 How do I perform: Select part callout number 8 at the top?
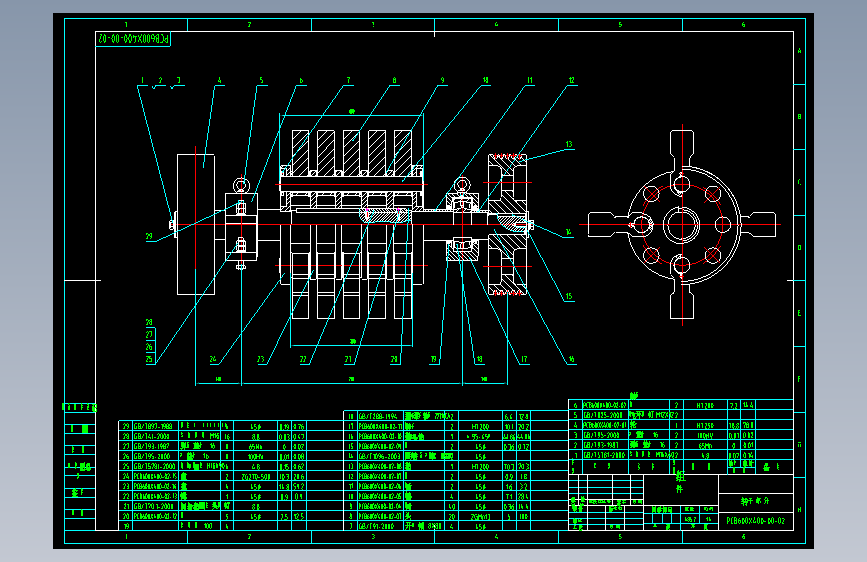click(394, 81)
